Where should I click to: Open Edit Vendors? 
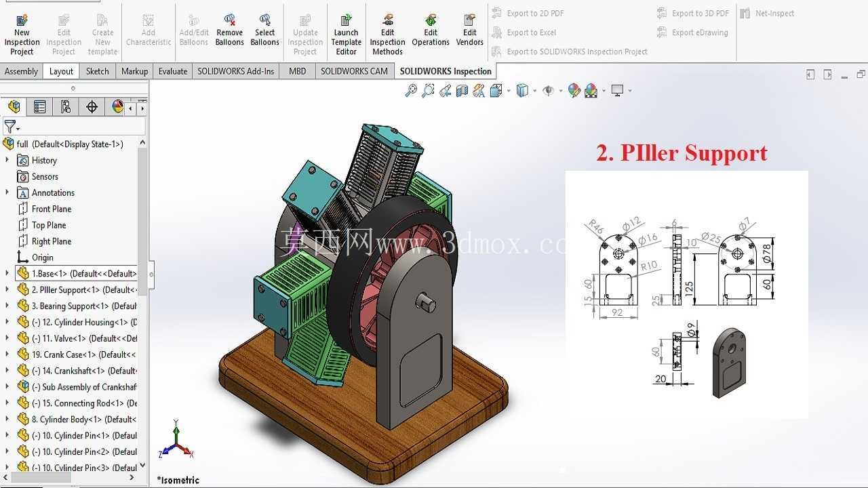470,31
